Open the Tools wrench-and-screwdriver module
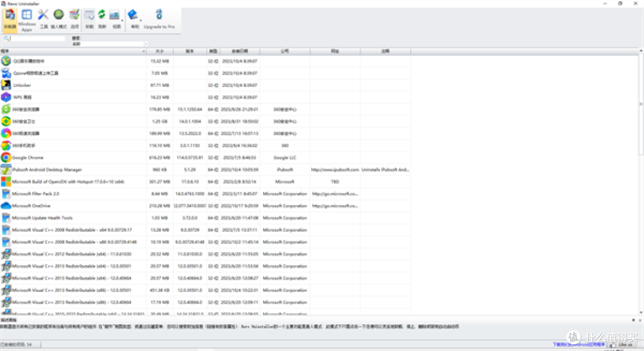 43,19
